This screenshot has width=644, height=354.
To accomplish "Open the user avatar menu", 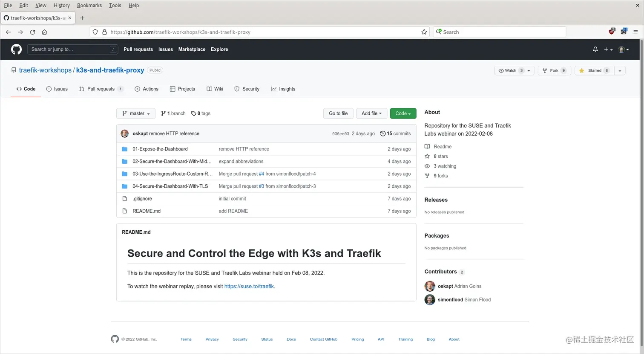I will (x=623, y=49).
